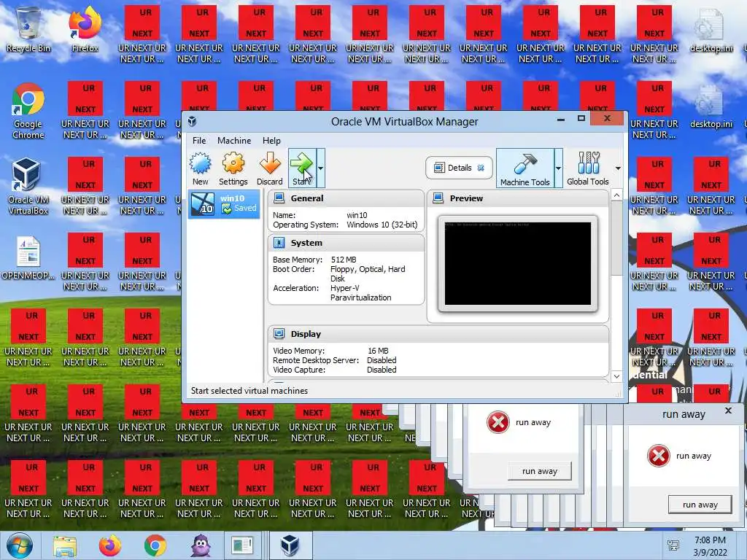Click the newspaper-like taskbar icon
Viewport: 747px width, 560px height.
pyautogui.click(x=242, y=546)
